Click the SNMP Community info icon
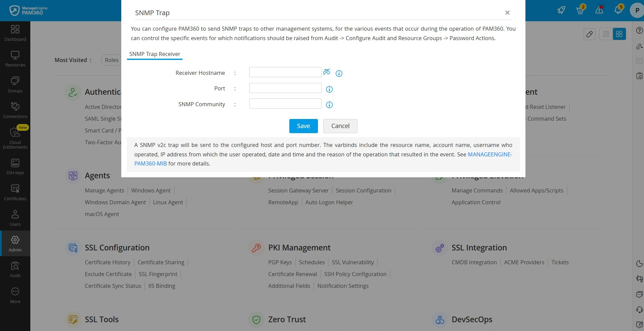 click(329, 105)
